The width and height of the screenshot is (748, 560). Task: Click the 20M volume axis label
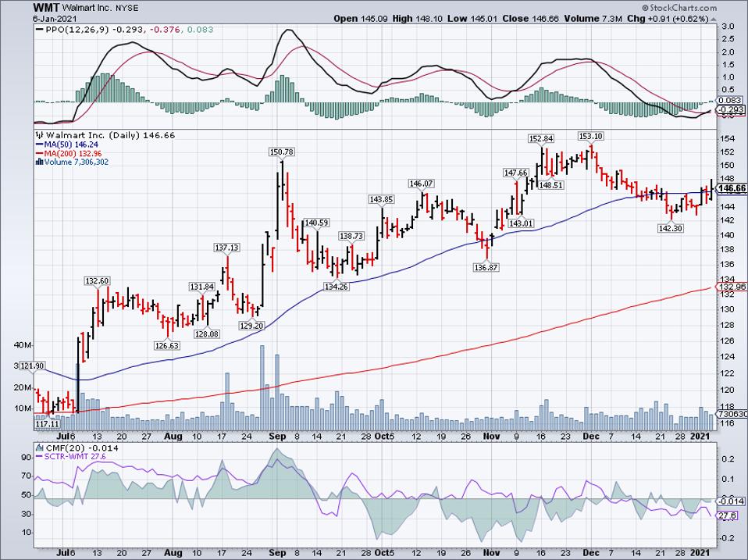[x=24, y=388]
